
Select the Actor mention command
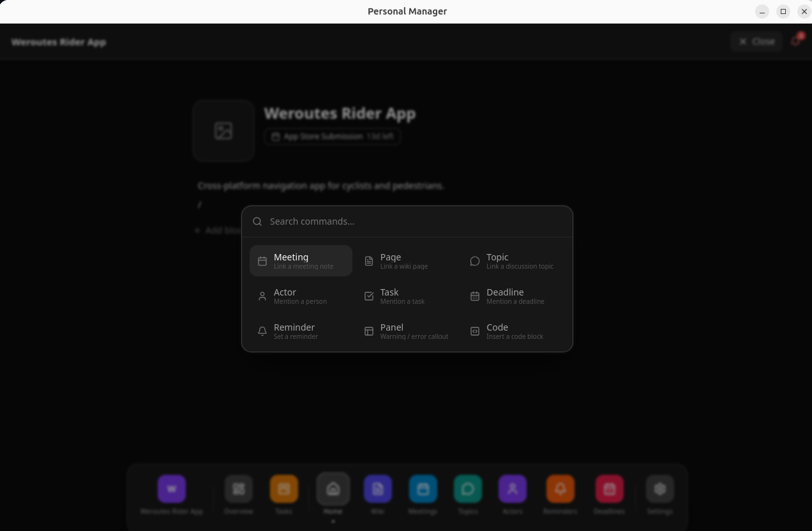(301, 295)
